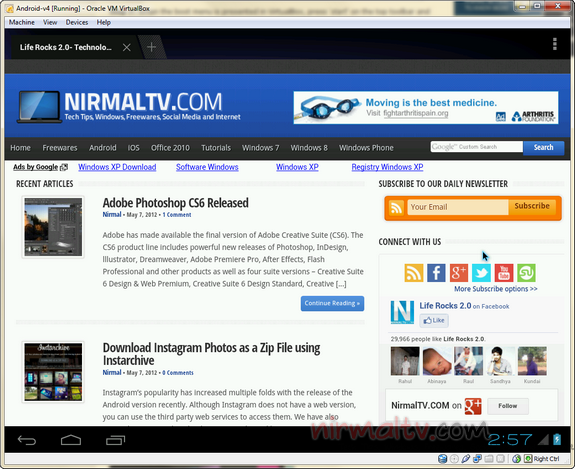The height and width of the screenshot is (469, 575).
Task: Click the Subscribe button
Action: (532, 206)
